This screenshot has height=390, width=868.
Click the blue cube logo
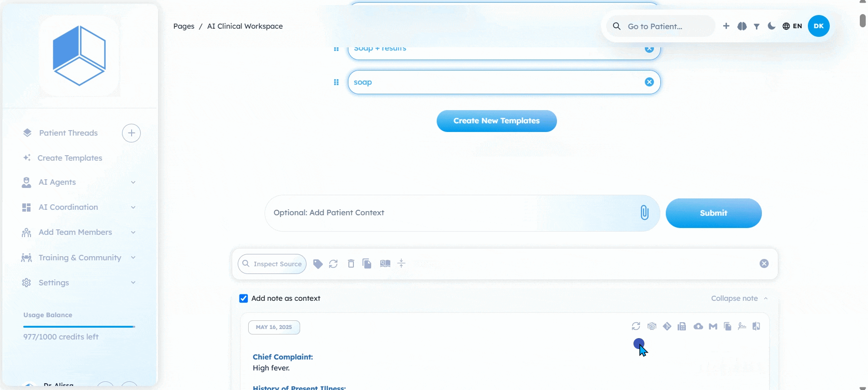(x=79, y=56)
